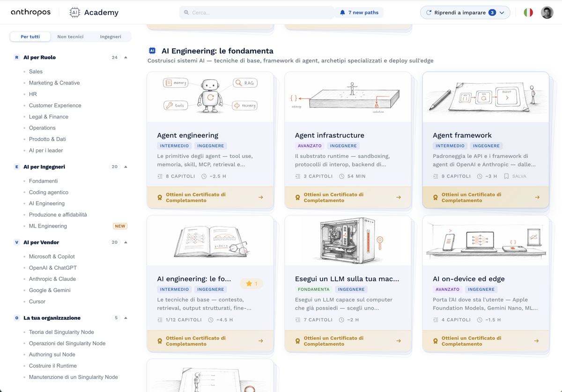Open the Agent infrastructure course title
562x392 pixels.
(330, 135)
